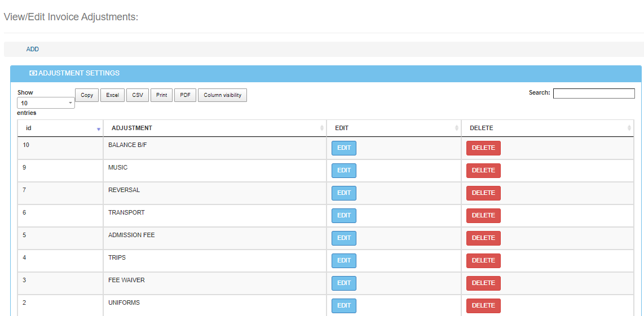Delete the MUSIC adjustment
Screen dimensions: 644x316
483,171
